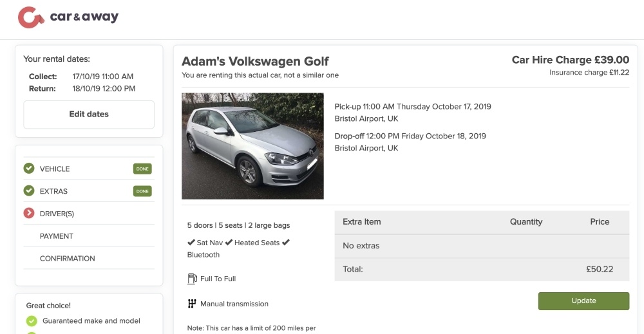Click the DONE badge next to VEHICLE
This screenshot has width=644, height=334.
142,169
